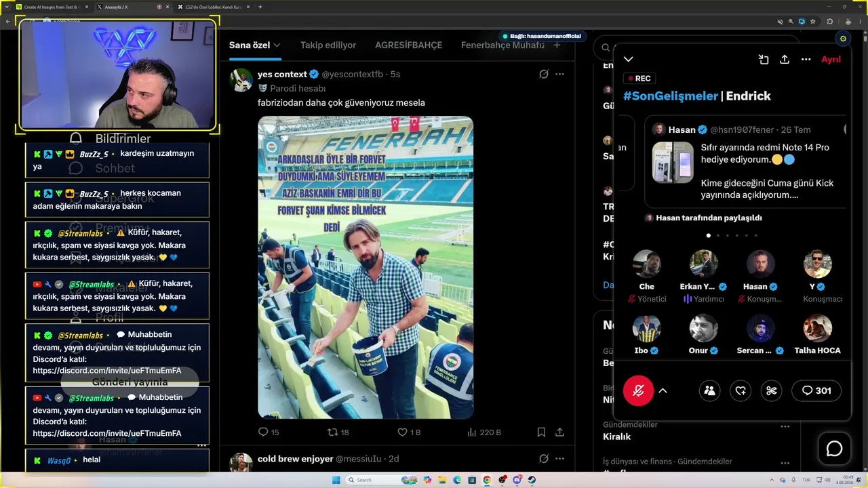Viewport: 868px width, 488px height.
Task: Open Steam from the taskbar
Action: pos(532,480)
